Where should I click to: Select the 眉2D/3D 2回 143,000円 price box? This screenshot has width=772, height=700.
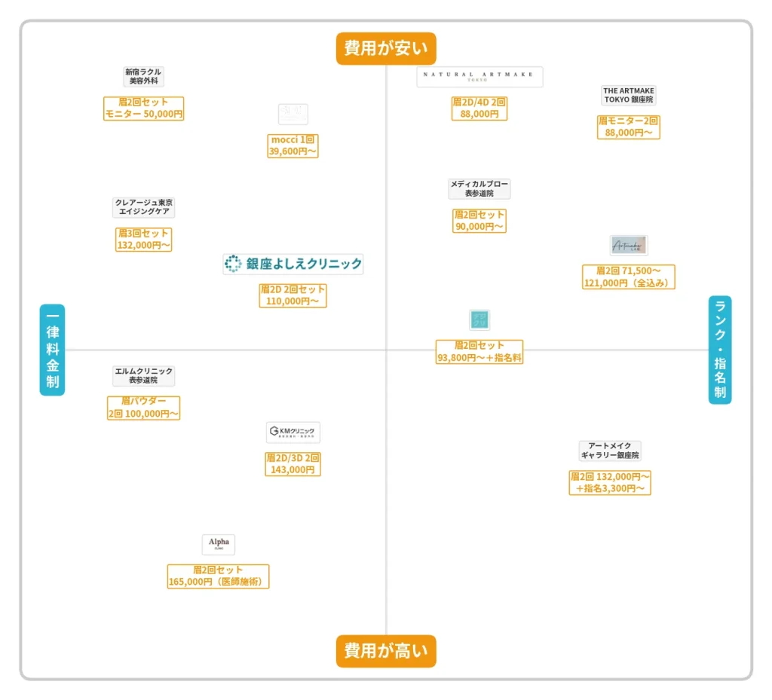pyautogui.click(x=293, y=463)
